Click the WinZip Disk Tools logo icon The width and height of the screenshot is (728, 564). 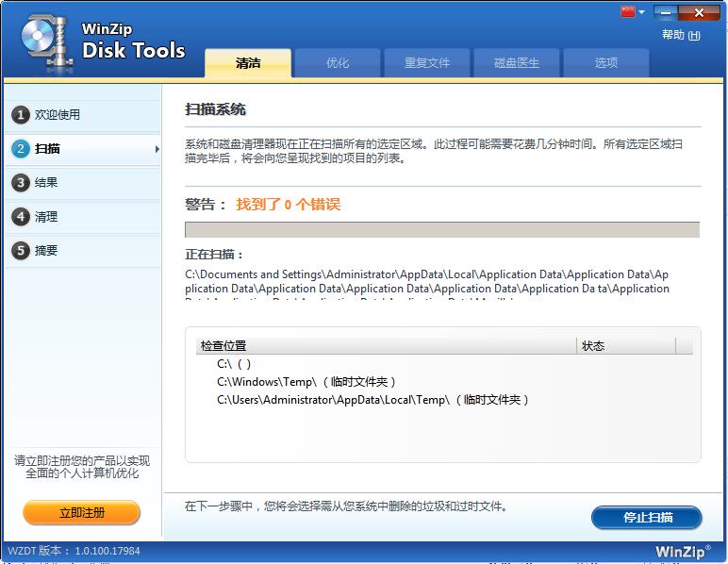click(x=47, y=43)
